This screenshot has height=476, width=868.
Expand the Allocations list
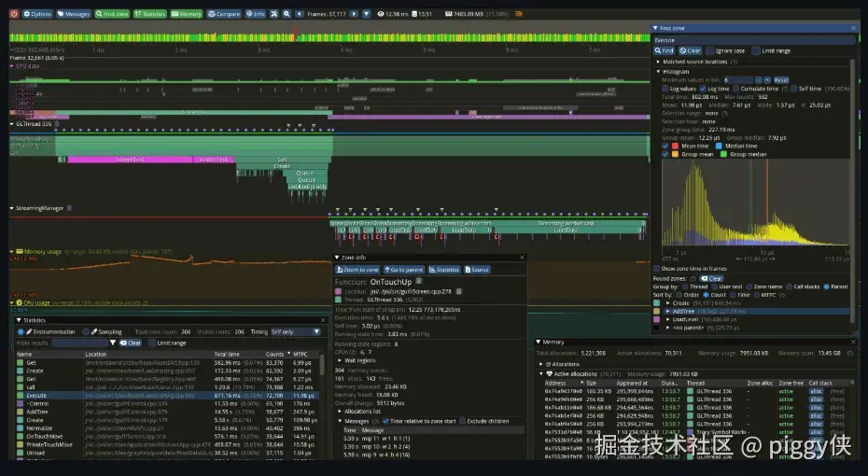[340, 412]
